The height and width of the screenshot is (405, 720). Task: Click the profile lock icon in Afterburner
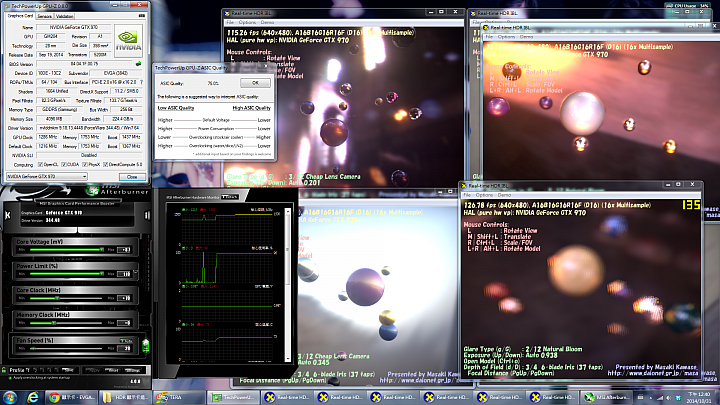pos(4,370)
